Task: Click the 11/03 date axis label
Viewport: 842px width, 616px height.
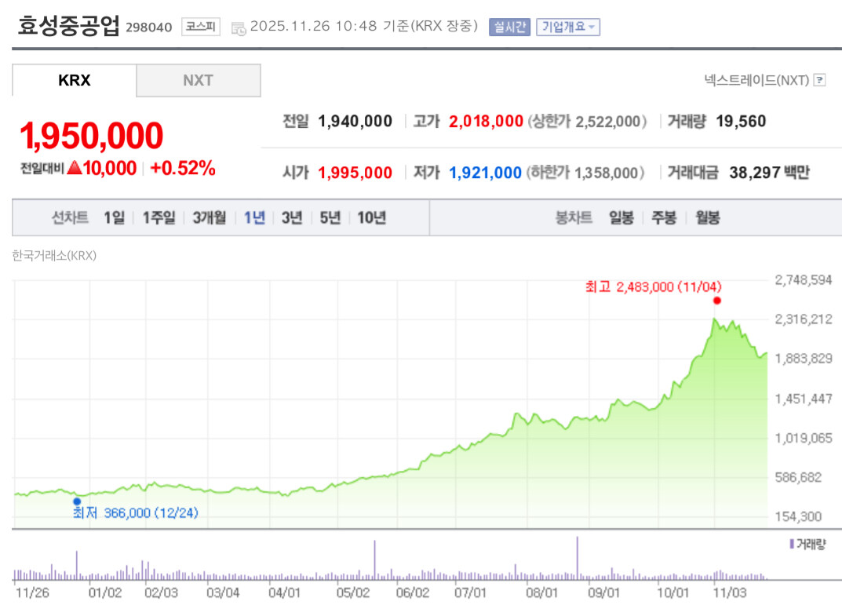Action: (729, 593)
